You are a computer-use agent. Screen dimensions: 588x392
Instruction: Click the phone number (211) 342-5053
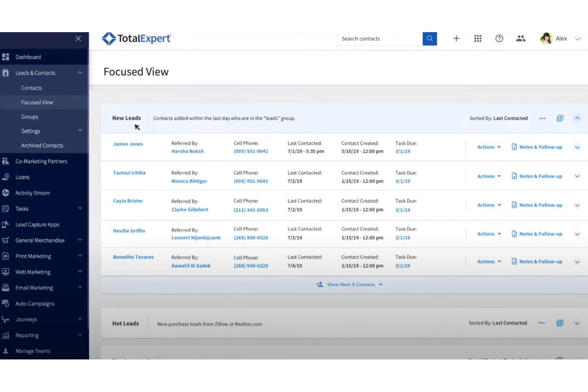click(251, 210)
